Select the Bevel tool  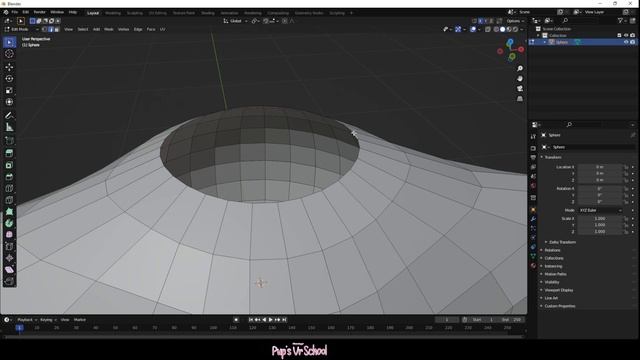pos(9,177)
